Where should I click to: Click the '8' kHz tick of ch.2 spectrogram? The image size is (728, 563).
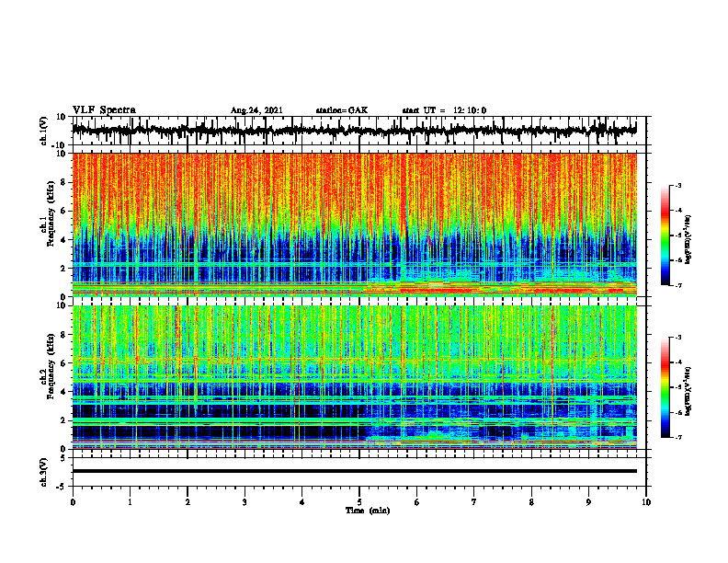(x=63, y=335)
